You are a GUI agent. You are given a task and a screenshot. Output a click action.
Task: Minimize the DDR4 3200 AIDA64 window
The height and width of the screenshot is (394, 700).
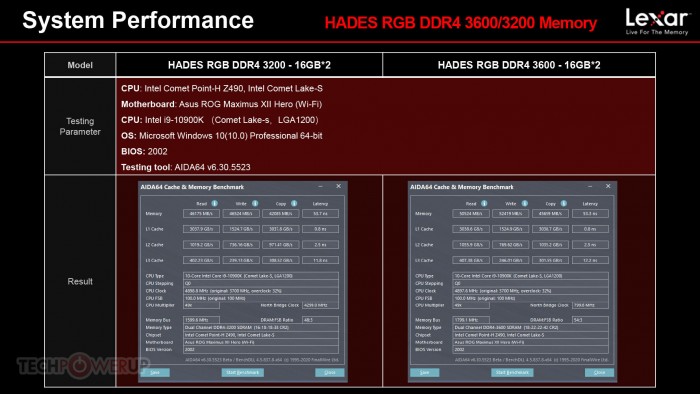(x=321, y=186)
